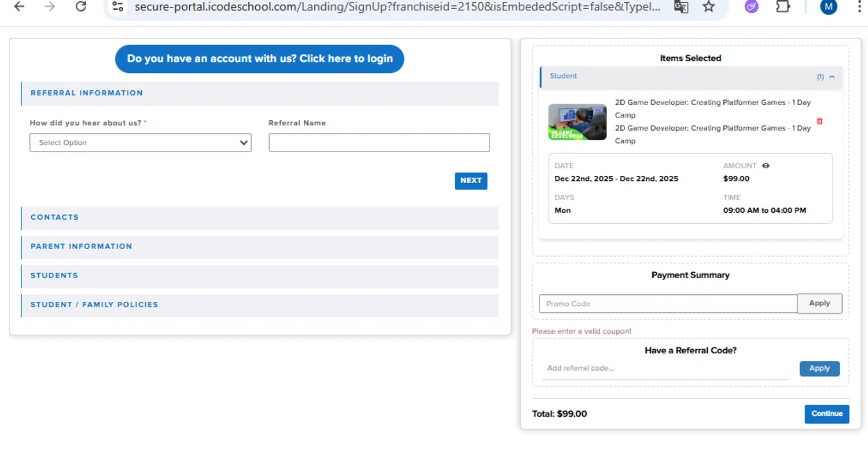The height and width of the screenshot is (451, 868).
Task: Click the invalid coupon error message
Action: (582, 331)
